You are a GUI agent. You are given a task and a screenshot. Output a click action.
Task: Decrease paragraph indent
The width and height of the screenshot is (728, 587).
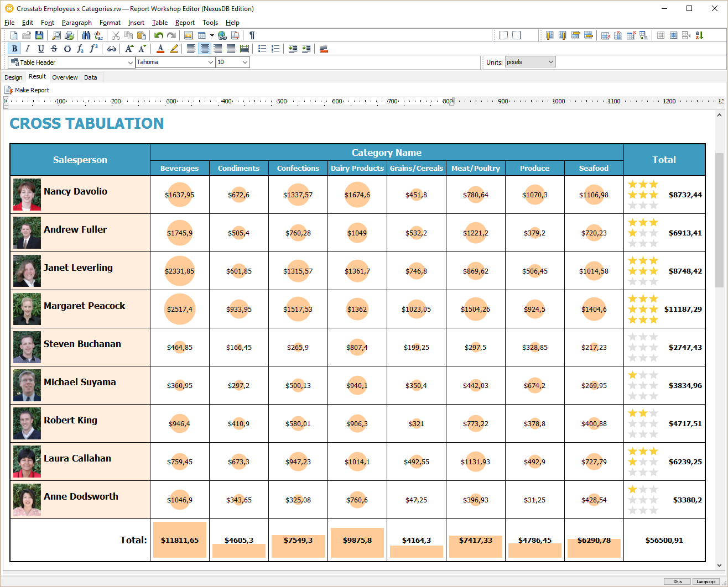tap(293, 49)
